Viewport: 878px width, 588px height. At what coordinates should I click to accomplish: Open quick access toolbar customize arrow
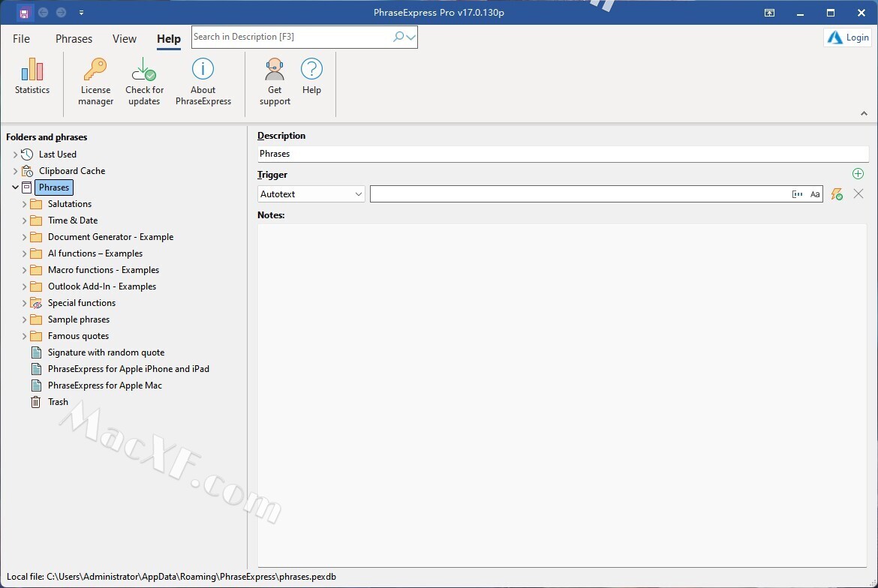point(81,12)
